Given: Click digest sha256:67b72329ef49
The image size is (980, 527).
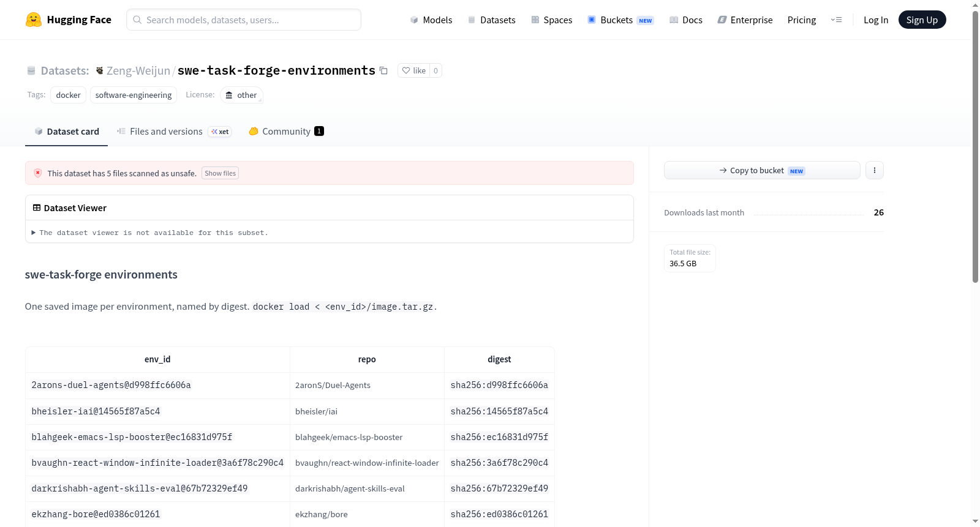Looking at the screenshot, I should click(499, 488).
